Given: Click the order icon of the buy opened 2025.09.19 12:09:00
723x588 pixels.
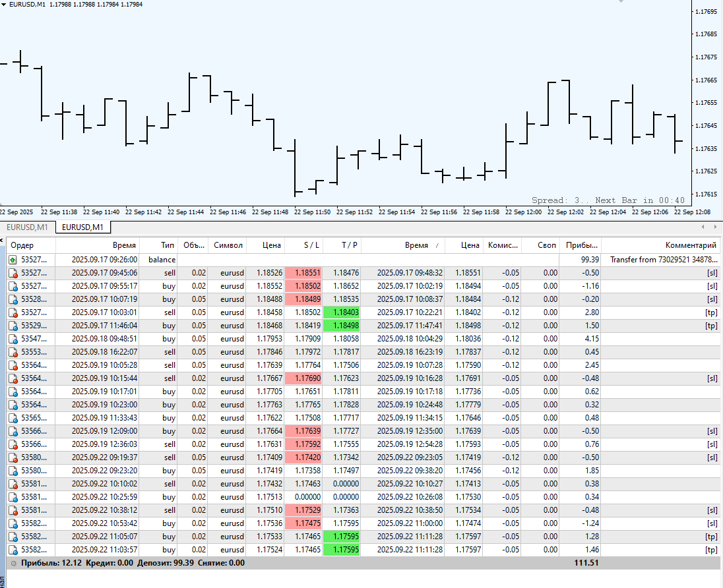Looking at the screenshot, I should pos(13,432).
